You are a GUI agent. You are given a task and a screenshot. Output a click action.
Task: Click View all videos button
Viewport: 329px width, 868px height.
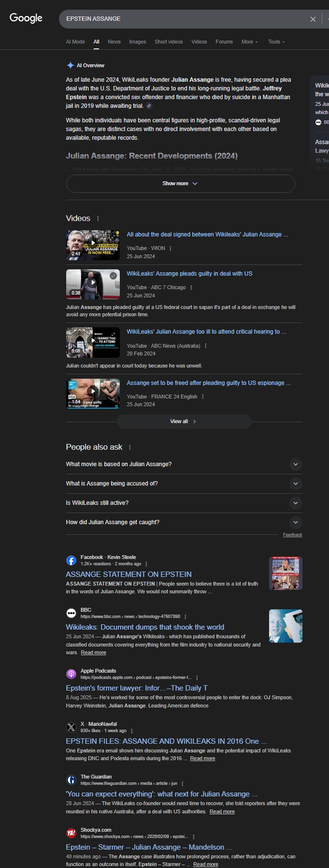[184, 422]
